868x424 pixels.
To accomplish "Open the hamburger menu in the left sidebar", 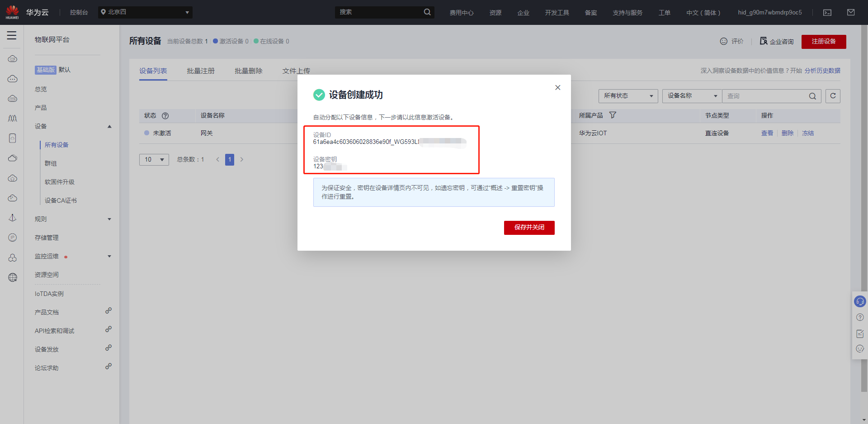I will pyautogui.click(x=12, y=35).
